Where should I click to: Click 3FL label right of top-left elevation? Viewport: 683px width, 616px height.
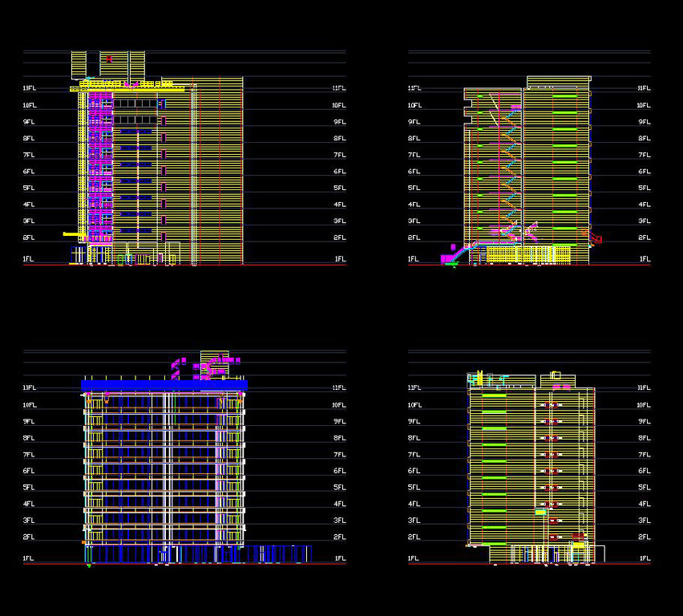[340, 221]
